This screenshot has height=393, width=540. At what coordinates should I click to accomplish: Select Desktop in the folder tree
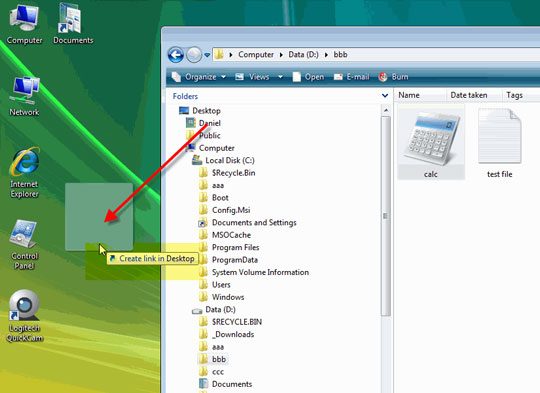[200, 111]
